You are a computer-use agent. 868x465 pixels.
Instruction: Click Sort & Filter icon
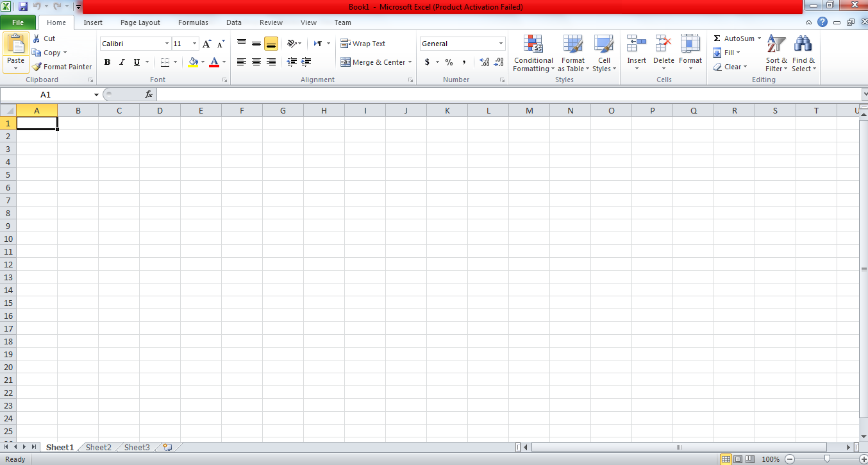click(776, 44)
